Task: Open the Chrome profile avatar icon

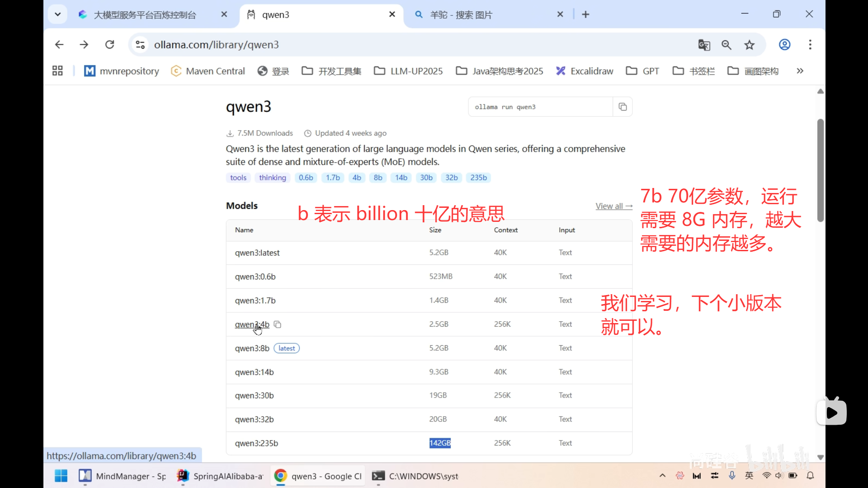Action: (784, 45)
